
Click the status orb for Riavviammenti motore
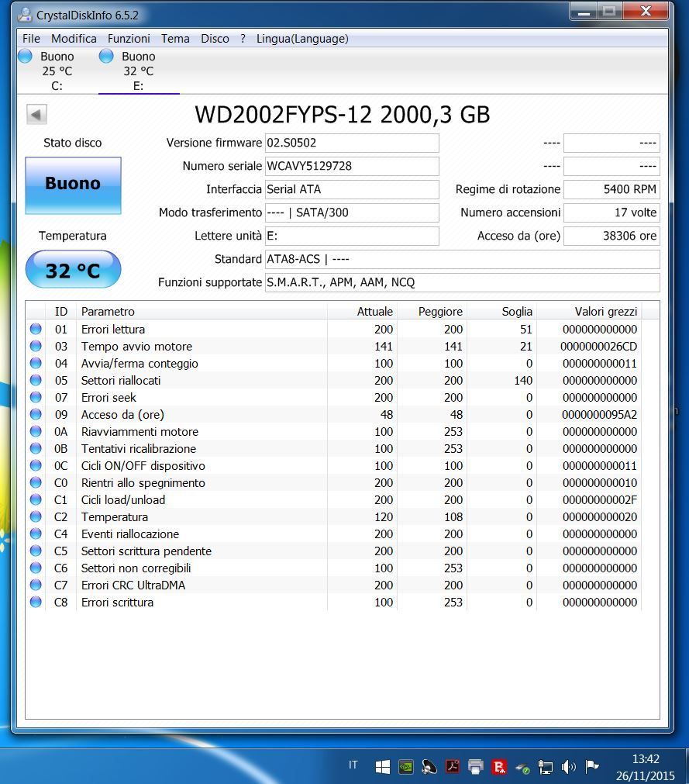(x=36, y=431)
